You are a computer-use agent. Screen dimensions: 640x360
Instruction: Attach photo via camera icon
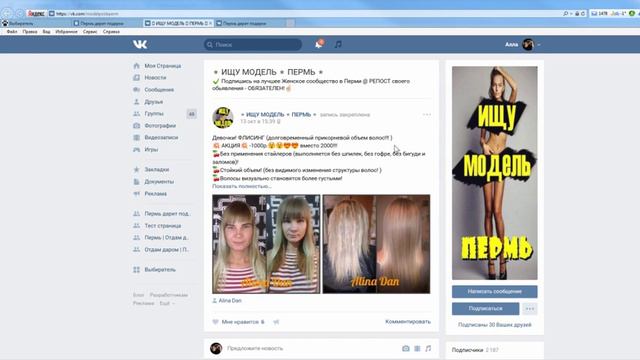pos(405,348)
